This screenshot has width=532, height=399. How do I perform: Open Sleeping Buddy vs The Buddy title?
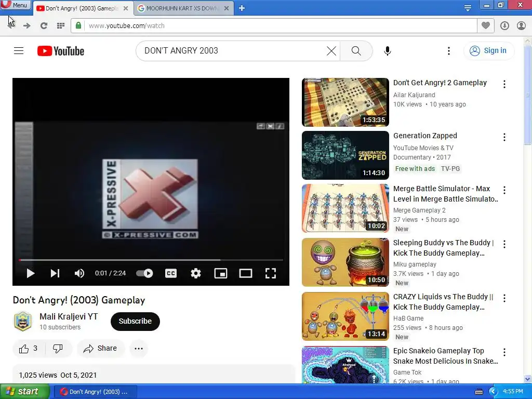click(444, 248)
